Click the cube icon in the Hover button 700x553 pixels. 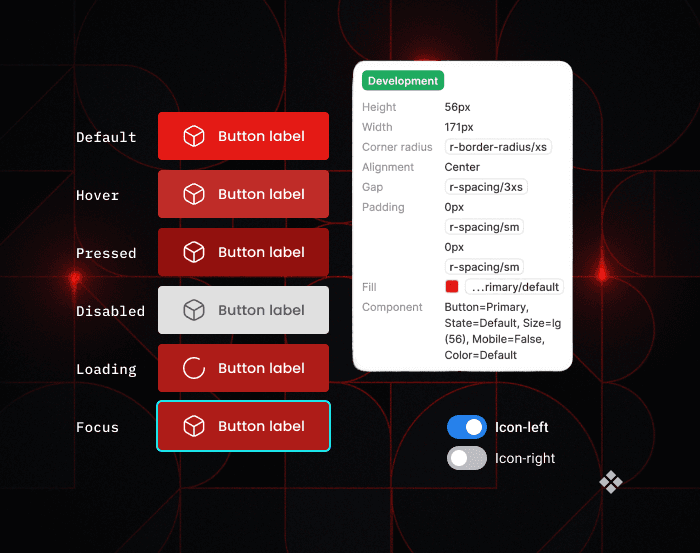194,194
